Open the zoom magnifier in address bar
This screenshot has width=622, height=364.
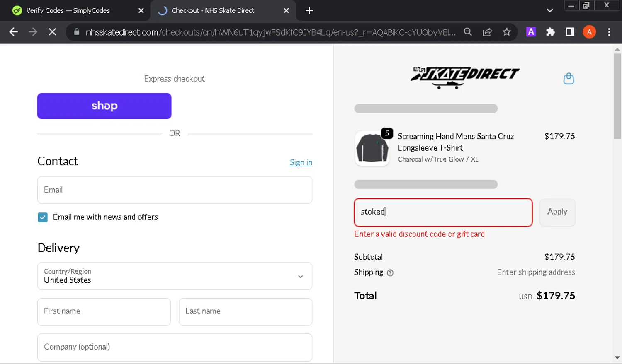click(x=468, y=32)
